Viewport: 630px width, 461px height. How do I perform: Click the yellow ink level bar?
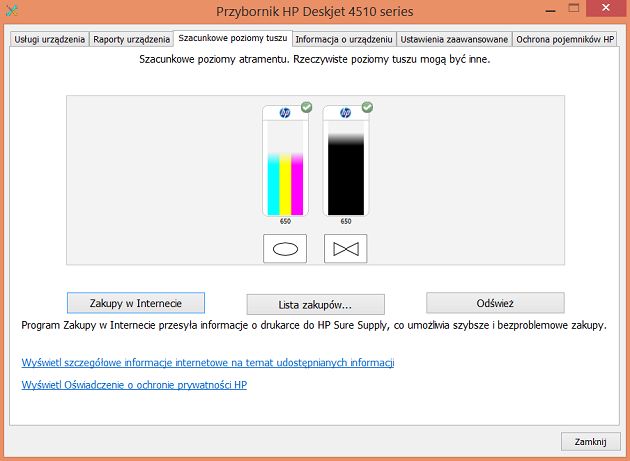[x=285, y=184]
